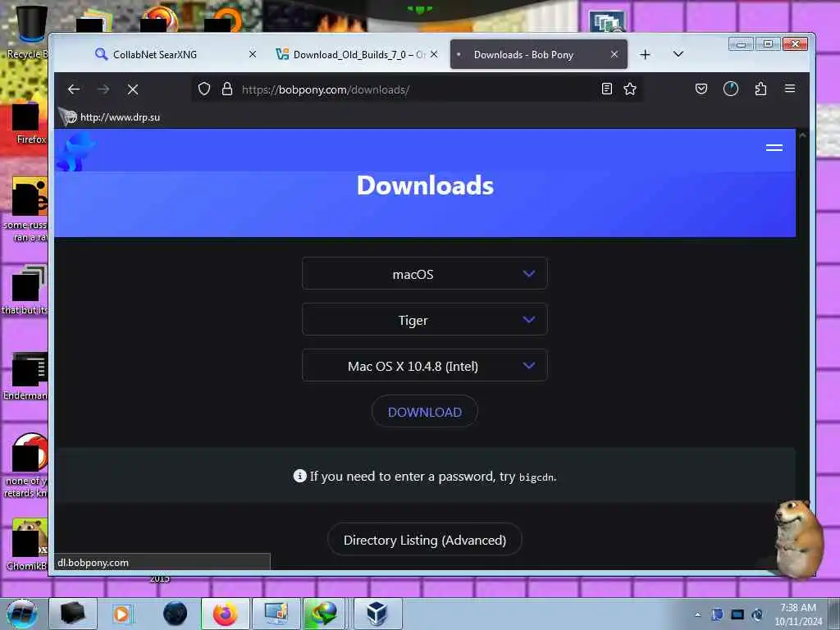Click the page scrollbar up arrow
840x630 pixels.
click(x=802, y=135)
